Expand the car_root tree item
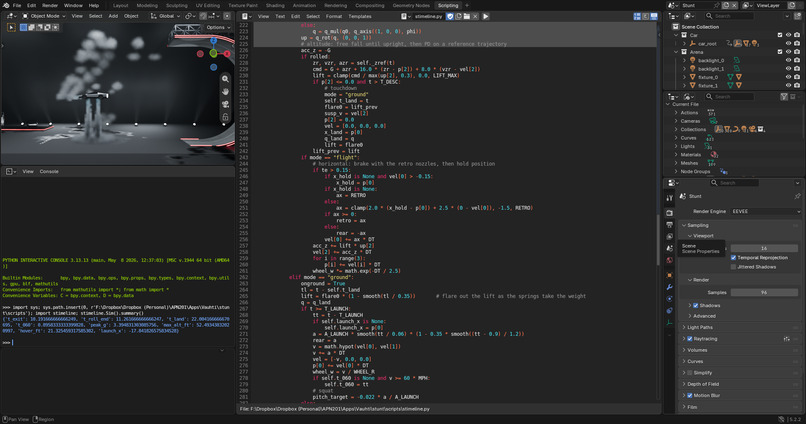 [685, 44]
